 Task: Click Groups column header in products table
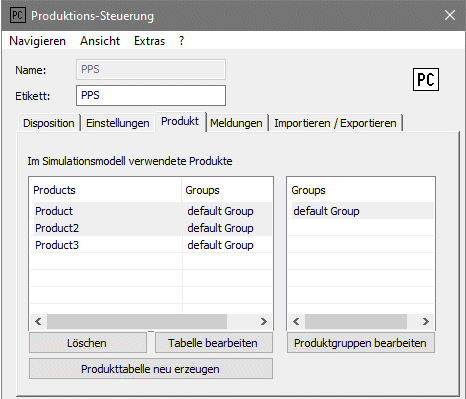pyautogui.click(x=227, y=190)
